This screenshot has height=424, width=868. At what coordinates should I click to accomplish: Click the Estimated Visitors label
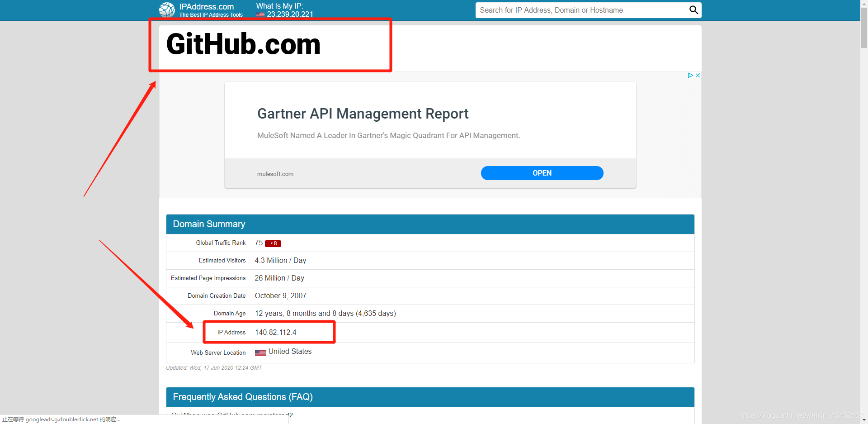222,260
